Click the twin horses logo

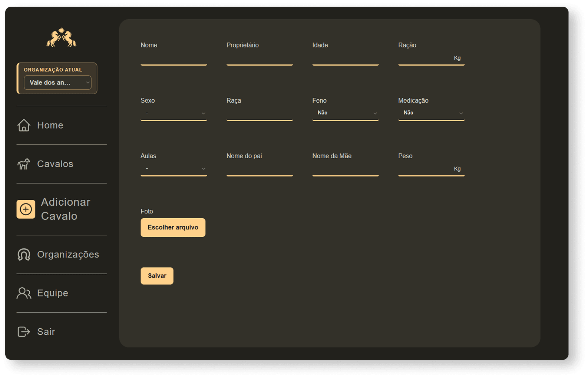[x=61, y=37]
